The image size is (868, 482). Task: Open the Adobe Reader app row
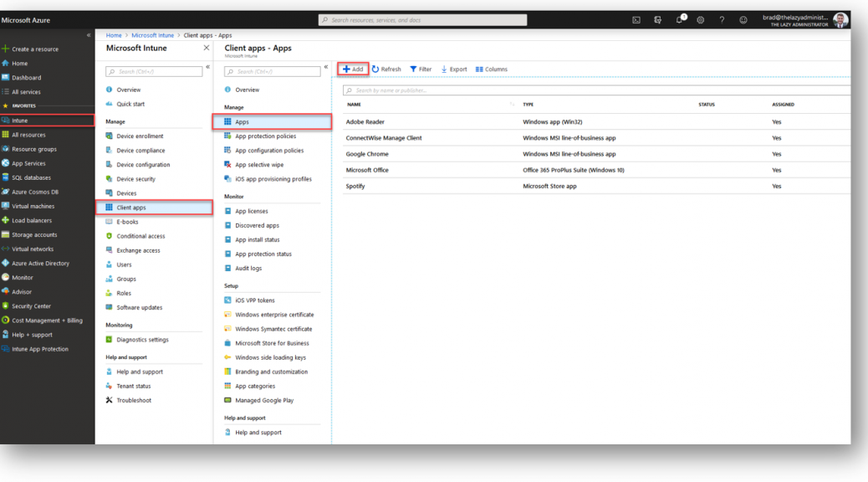pyautogui.click(x=596, y=122)
